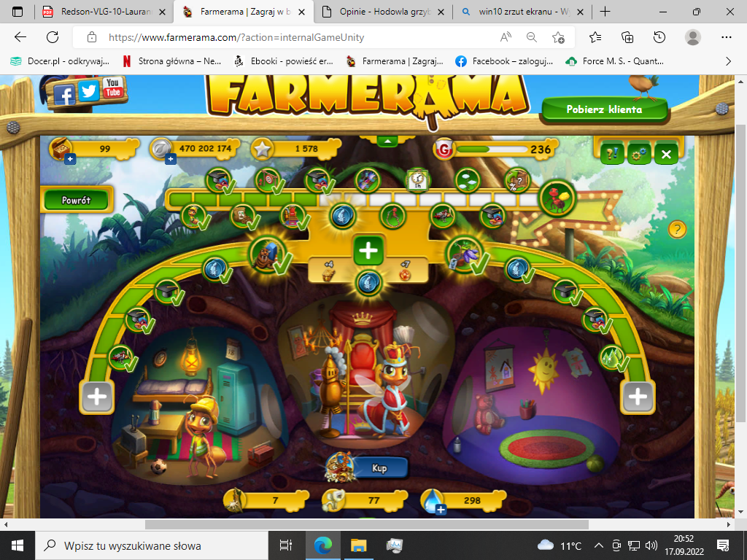The image size is (747, 560).
Task: Open the game settings gears button
Action: click(639, 154)
